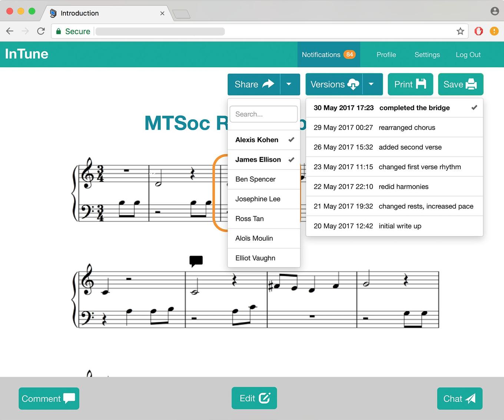Select version "rearranged chorus" from 29 May
504x420 pixels.
point(394,127)
